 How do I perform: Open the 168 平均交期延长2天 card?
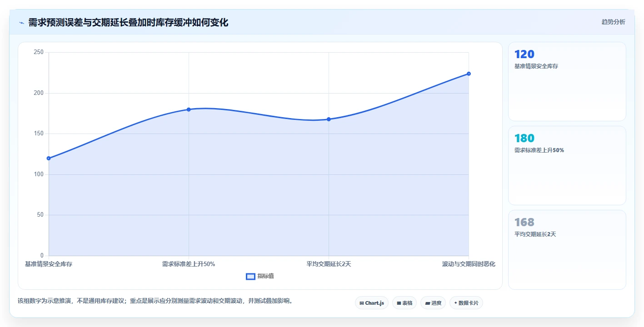tap(567, 250)
